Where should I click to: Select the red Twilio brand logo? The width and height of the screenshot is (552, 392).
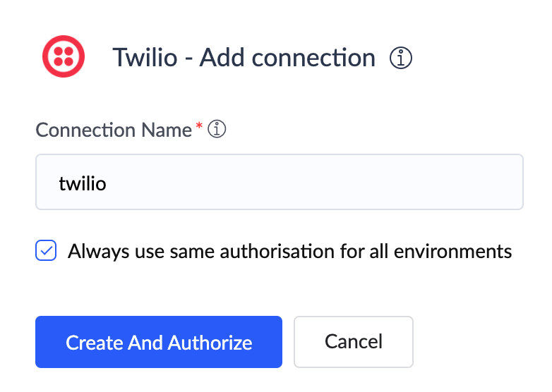[x=64, y=56]
